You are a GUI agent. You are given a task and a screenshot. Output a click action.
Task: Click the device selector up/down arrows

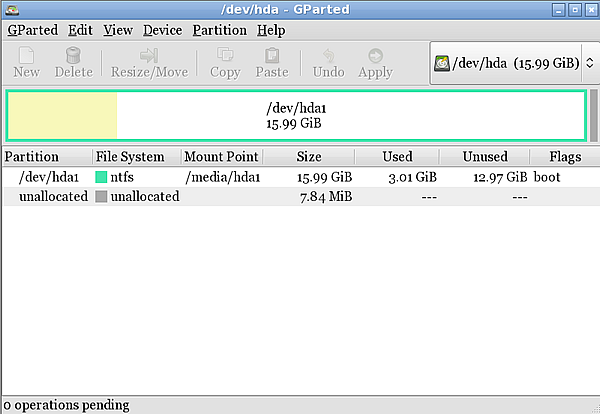[590, 63]
